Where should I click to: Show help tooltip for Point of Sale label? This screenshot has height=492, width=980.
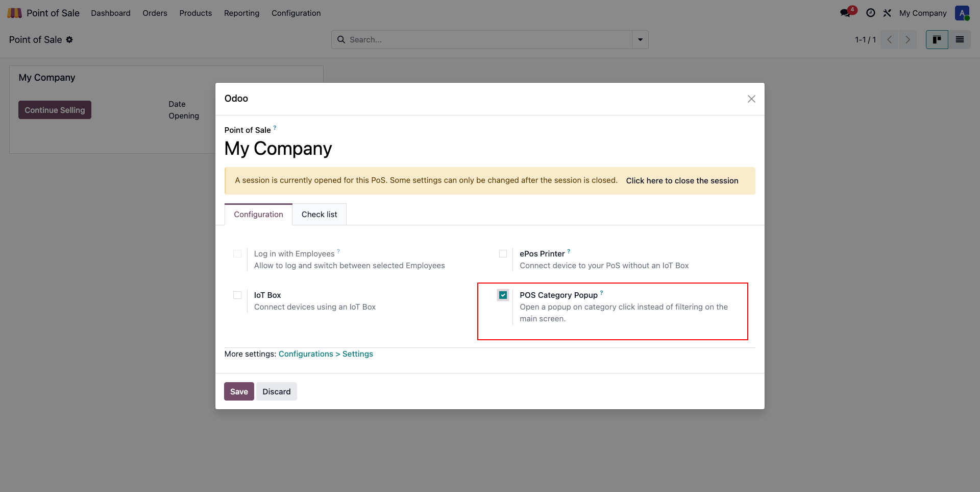[275, 127]
